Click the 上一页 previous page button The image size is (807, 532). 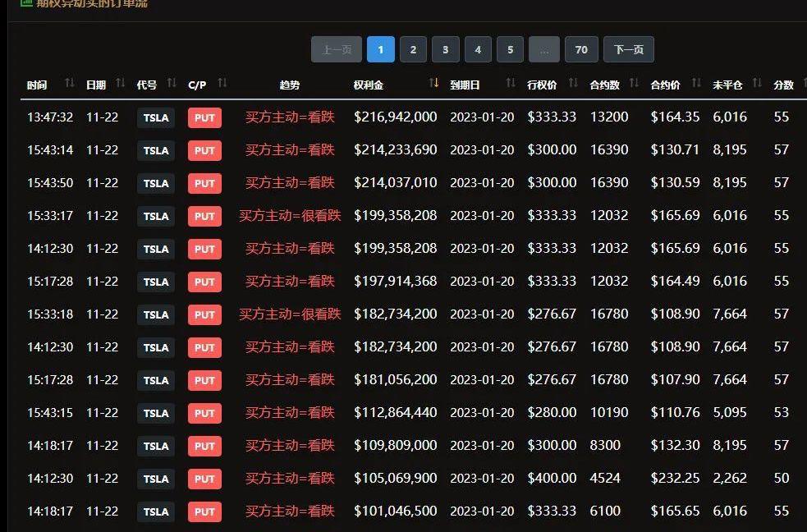(337, 50)
